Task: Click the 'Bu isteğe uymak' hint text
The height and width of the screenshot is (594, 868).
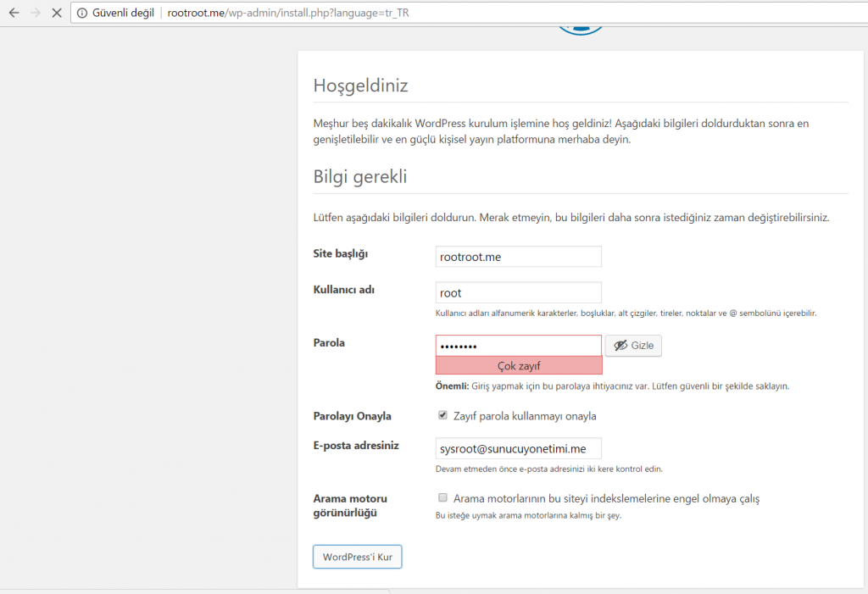Action: (x=529, y=515)
